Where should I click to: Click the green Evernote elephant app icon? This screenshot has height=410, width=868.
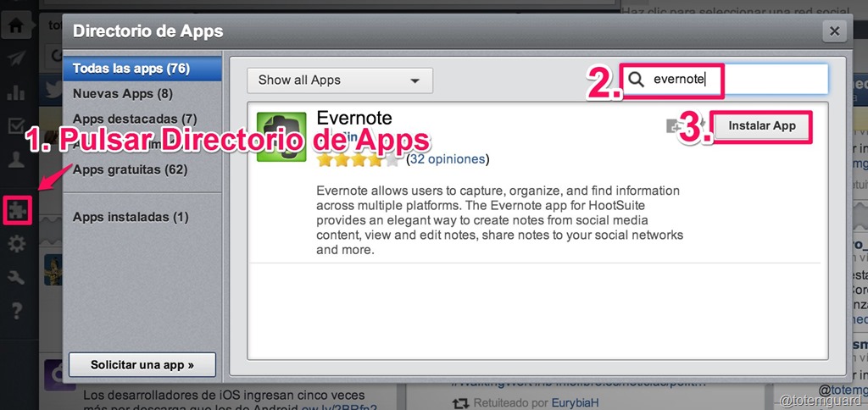coord(281,136)
